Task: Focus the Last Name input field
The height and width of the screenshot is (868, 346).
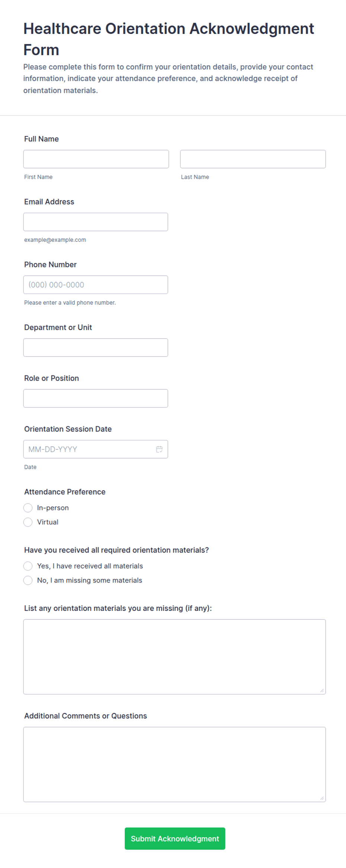Action: pos(253,159)
